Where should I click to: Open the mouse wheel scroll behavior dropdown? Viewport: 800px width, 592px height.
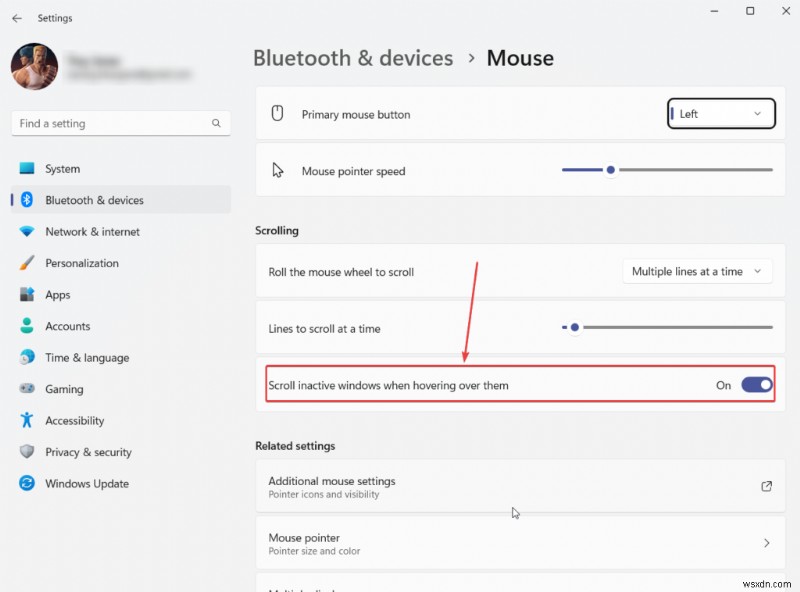pos(697,271)
